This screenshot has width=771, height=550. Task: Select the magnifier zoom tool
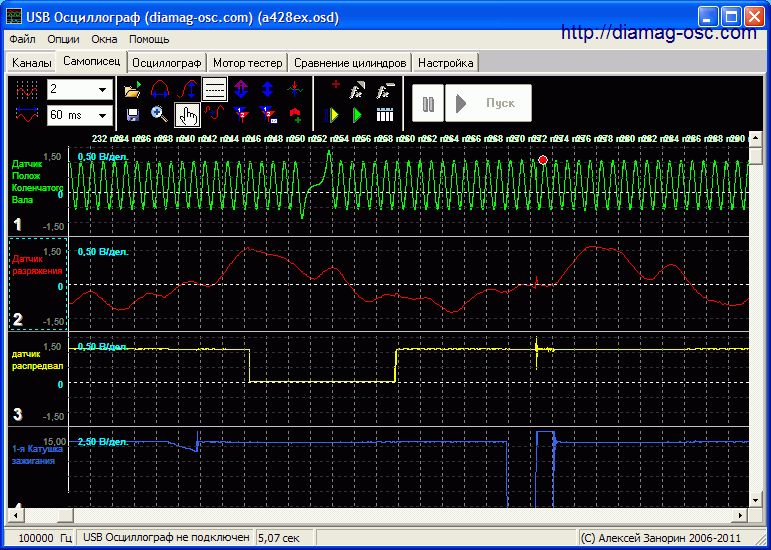[x=159, y=114]
